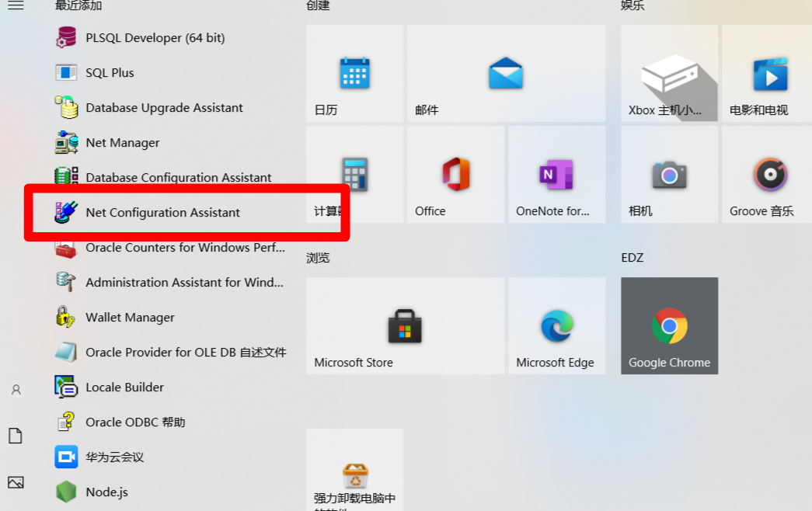812x511 pixels.
Task: Open the 相机 camera tile
Action: coord(670,175)
